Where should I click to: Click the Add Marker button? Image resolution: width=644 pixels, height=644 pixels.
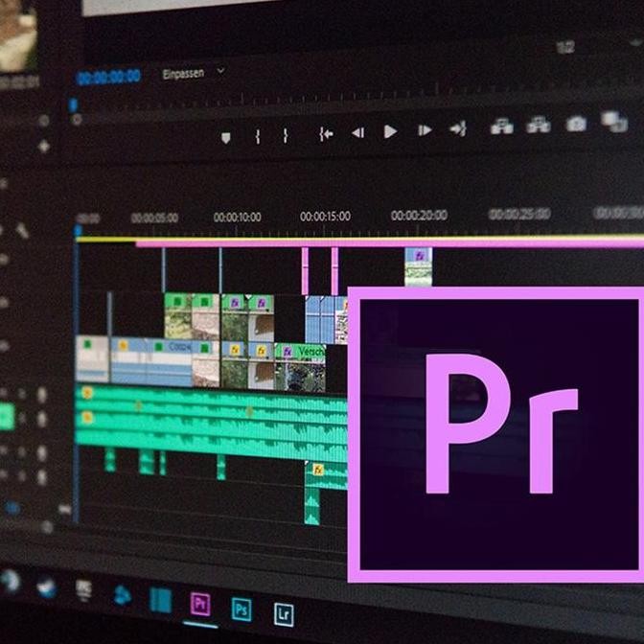[x=225, y=138]
